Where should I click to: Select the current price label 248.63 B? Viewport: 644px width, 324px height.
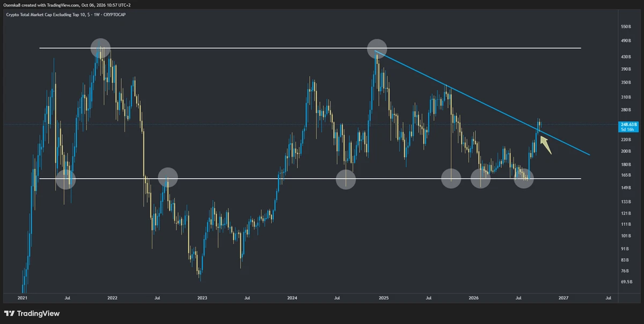pos(627,124)
